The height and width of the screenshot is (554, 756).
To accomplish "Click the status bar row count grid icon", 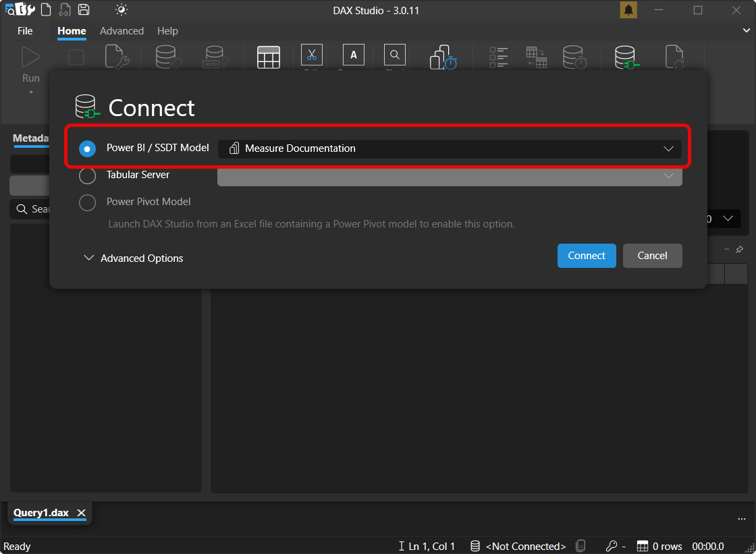I will [x=642, y=546].
